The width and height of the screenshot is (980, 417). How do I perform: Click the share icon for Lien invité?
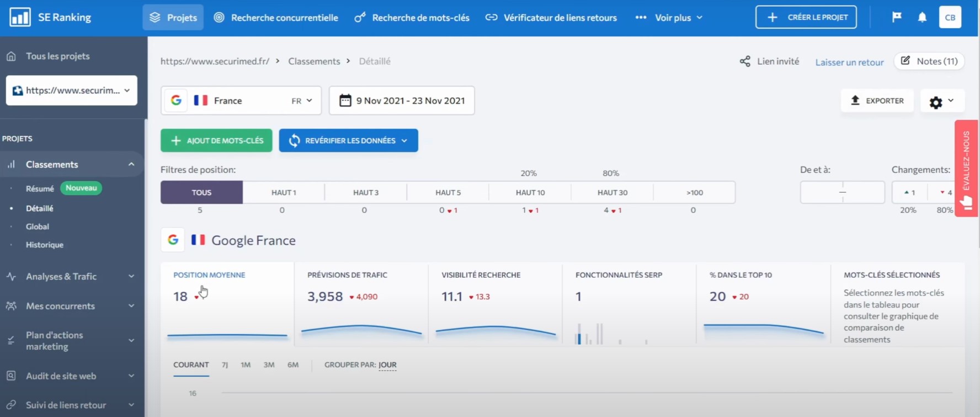click(745, 61)
